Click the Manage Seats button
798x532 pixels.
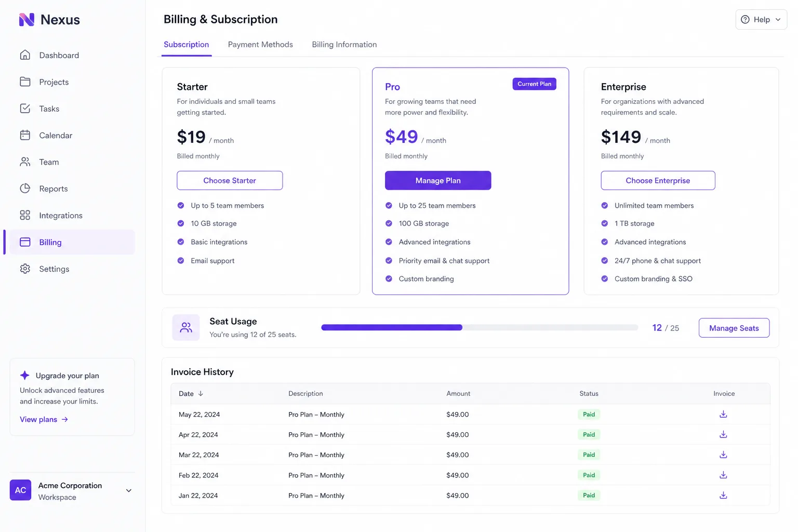coord(734,328)
